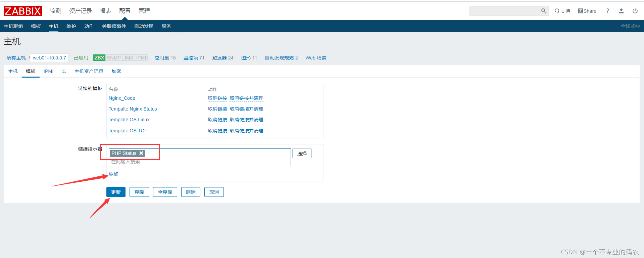
Task: Open the Nginx_Code template link
Action: pyautogui.click(x=122, y=98)
